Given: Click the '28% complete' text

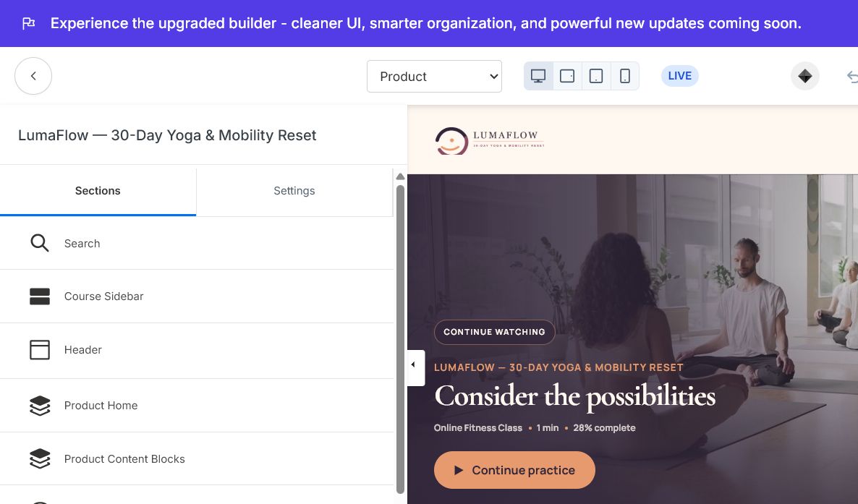Looking at the screenshot, I should click(x=604, y=428).
